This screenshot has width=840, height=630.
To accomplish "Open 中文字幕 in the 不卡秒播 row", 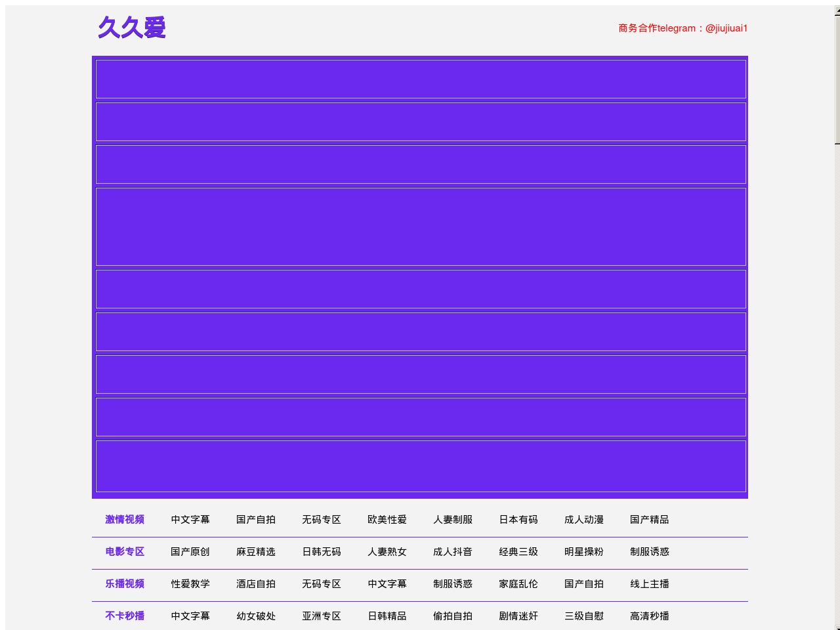I will click(x=190, y=616).
